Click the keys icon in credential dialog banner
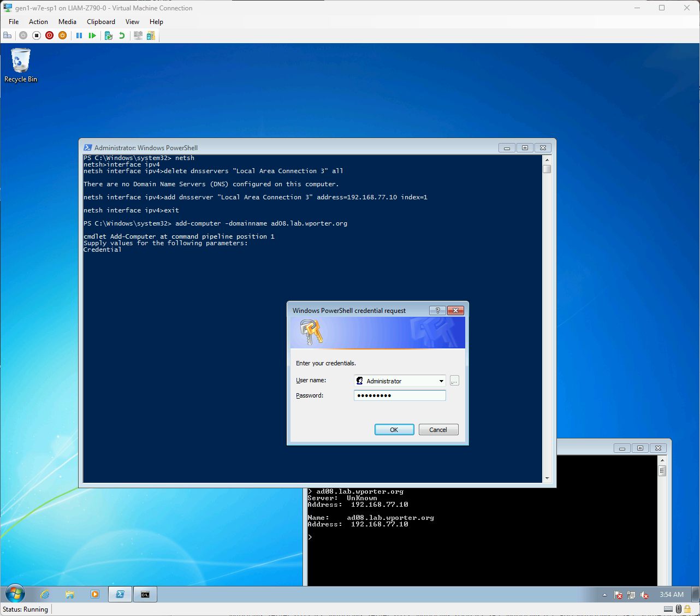The width and height of the screenshot is (700, 616). click(312, 332)
